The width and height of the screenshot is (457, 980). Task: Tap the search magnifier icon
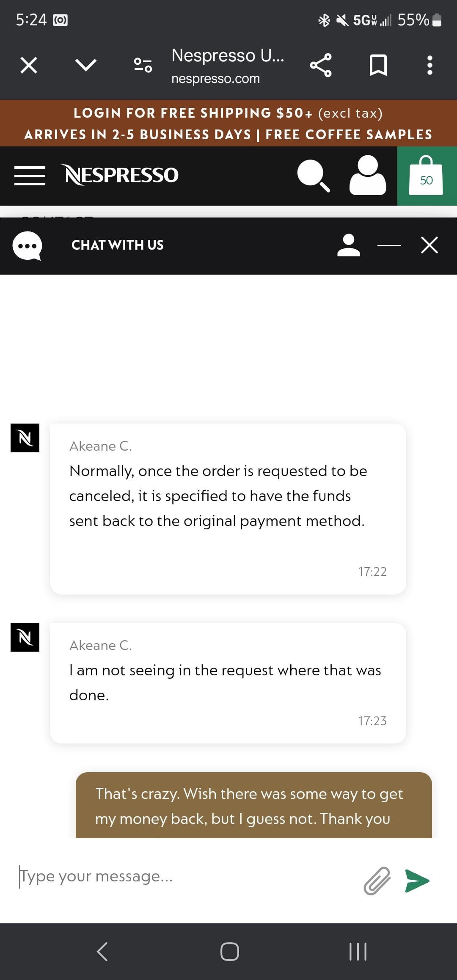click(314, 176)
